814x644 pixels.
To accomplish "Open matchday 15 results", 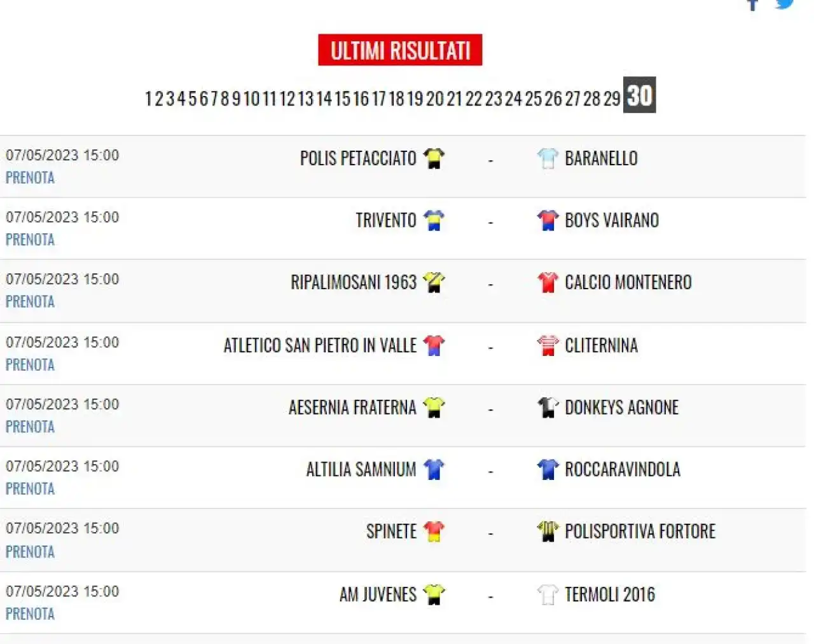I will click(342, 99).
